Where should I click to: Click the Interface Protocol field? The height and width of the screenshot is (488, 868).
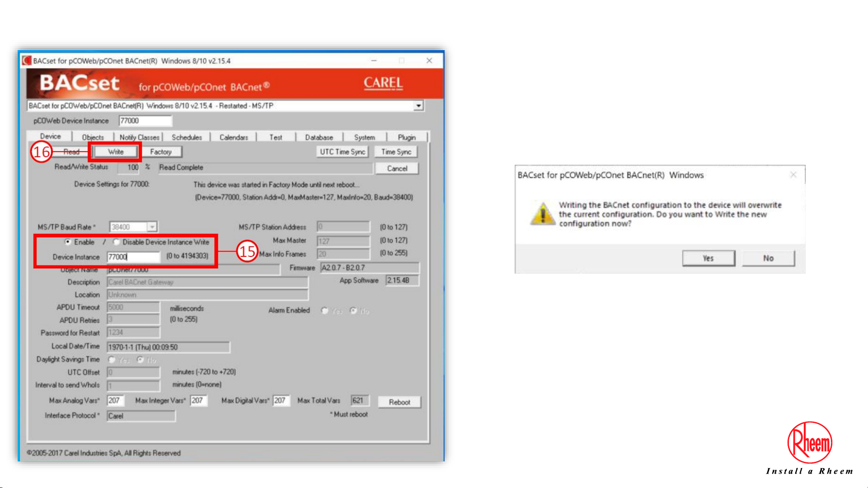click(141, 416)
